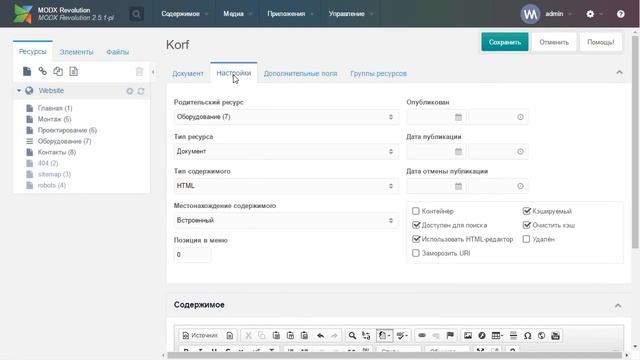Open calendar picker for Дата публикации
The width and height of the screenshot is (640, 360).
(x=458, y=151)
